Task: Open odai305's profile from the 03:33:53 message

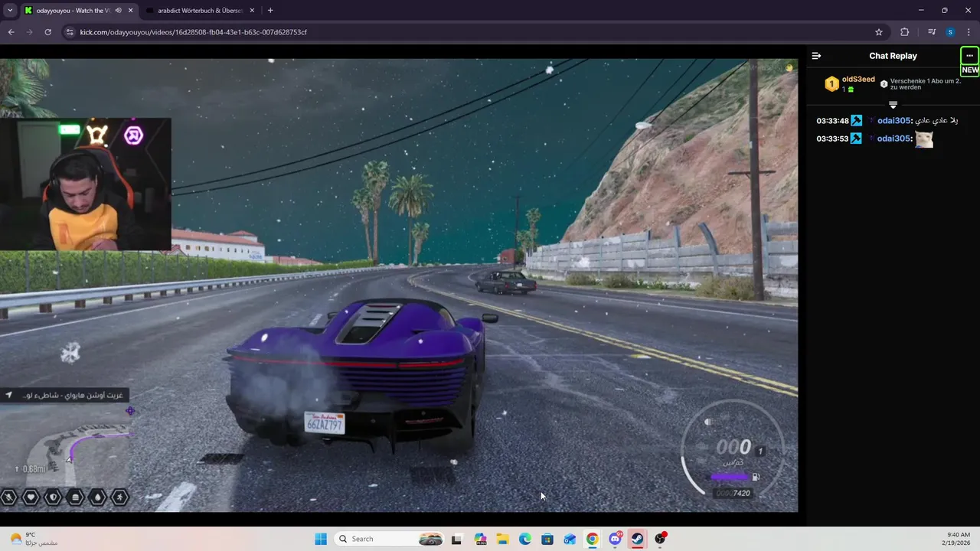Action: pyautogui.click(x=893, y=139)
